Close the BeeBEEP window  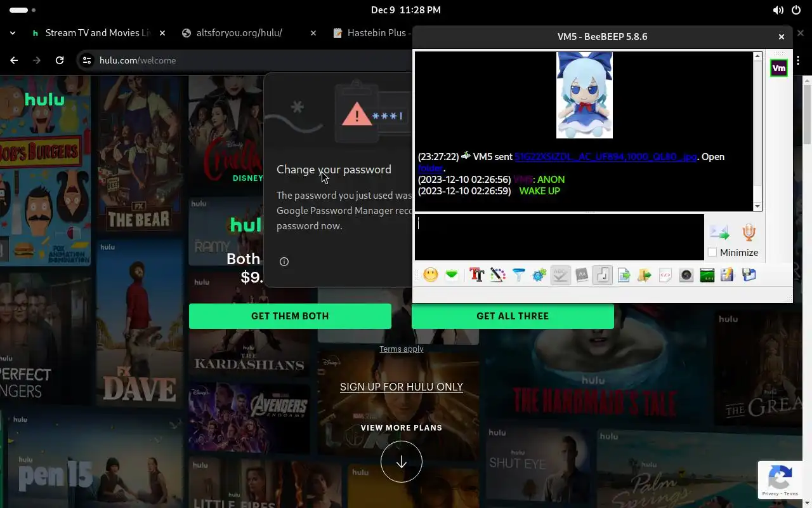pyautogui.click(x=782, y=37)
